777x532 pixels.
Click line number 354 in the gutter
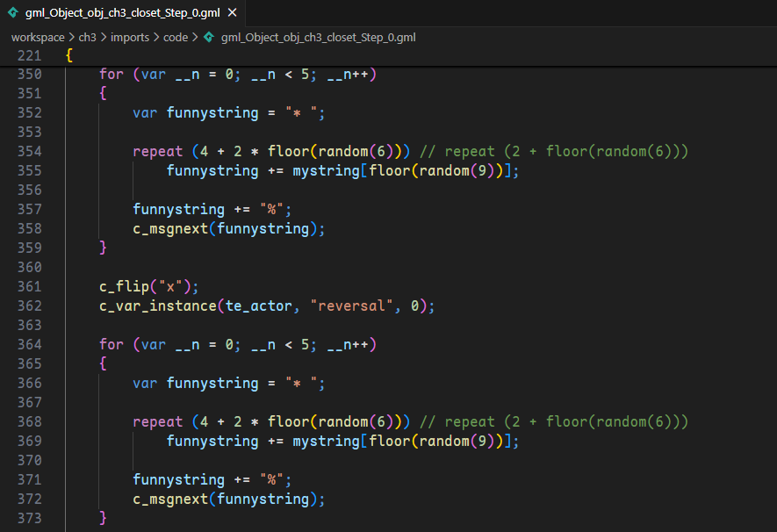(x=30, y=152)
